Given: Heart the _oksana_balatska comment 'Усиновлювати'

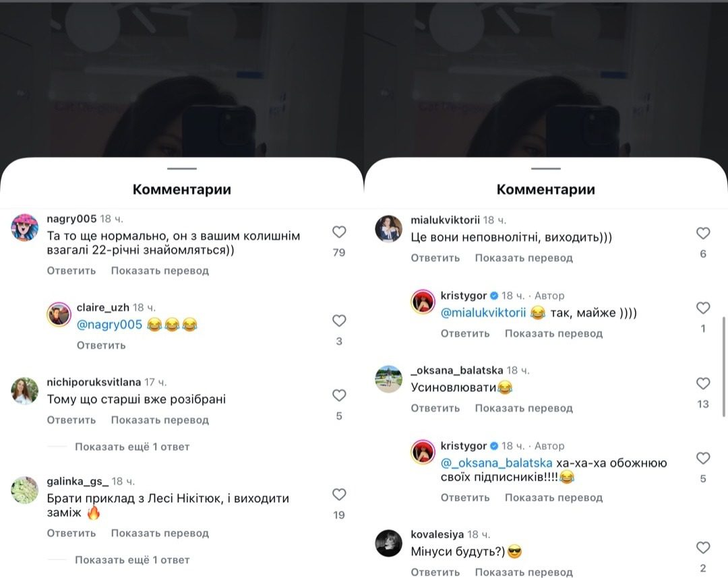Looking at the screenshot, I should (703, 383).
